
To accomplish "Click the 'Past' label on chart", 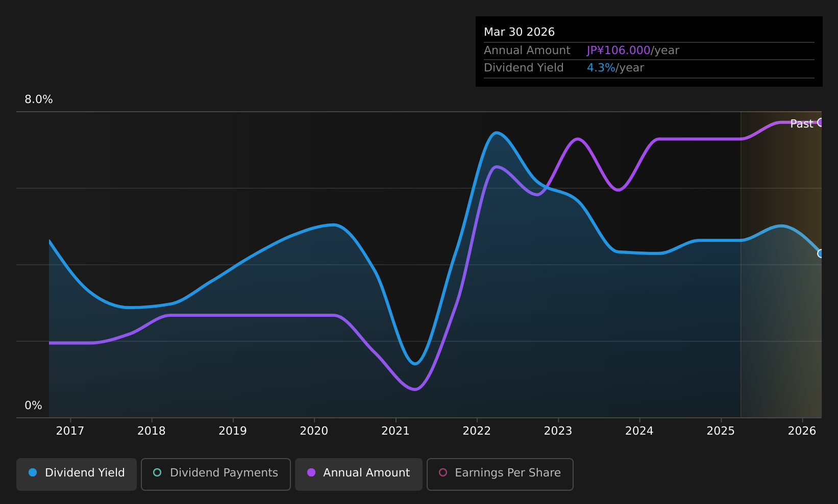I will [x=801, y=123].
